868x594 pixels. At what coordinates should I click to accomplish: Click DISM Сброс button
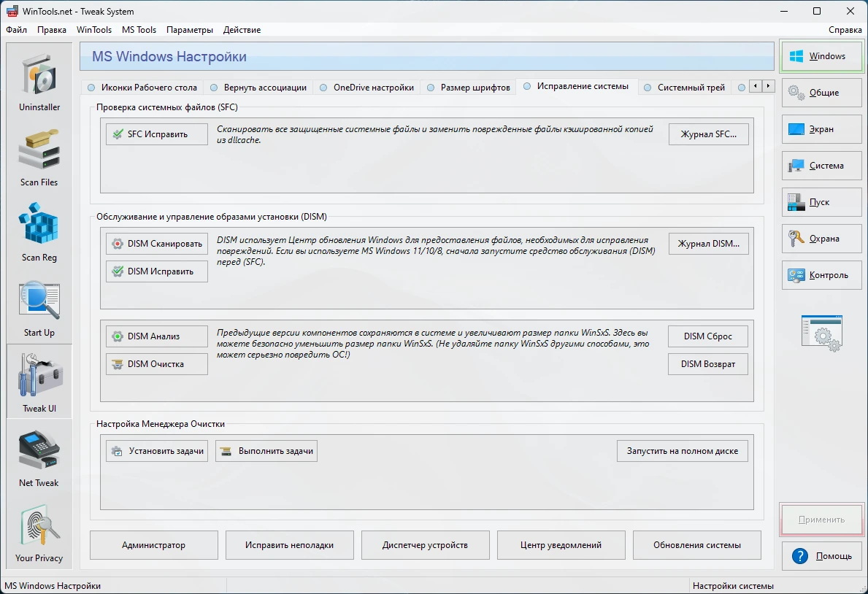[708, 336]
